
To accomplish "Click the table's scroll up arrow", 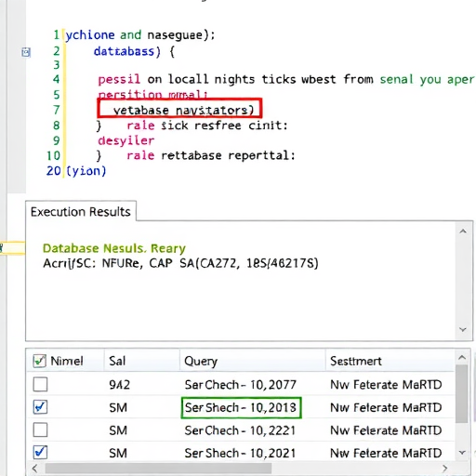I will coord(462,358).
